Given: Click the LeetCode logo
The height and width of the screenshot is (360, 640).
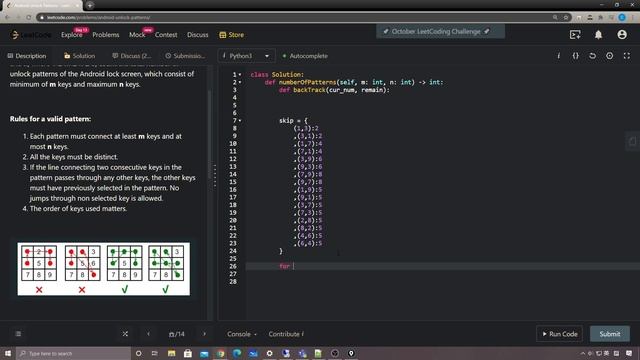Looking at the screenshot, I should pyautogui.click(x=30, y=35).
